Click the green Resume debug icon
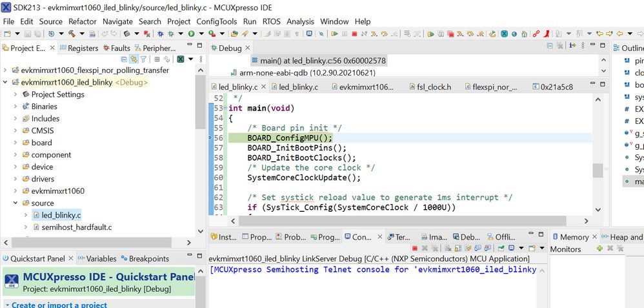Viewport: 644px width, 308px height. tap(334, 34)
